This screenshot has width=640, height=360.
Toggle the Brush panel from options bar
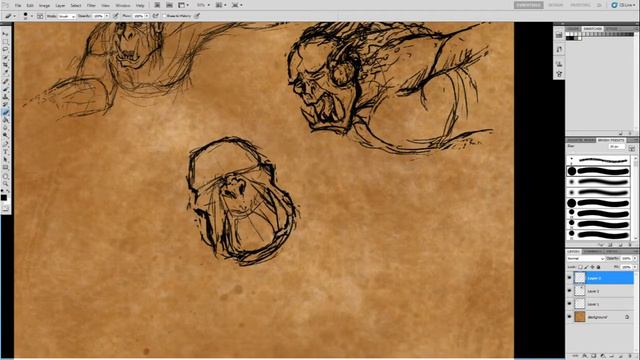(x=40, y=16)
